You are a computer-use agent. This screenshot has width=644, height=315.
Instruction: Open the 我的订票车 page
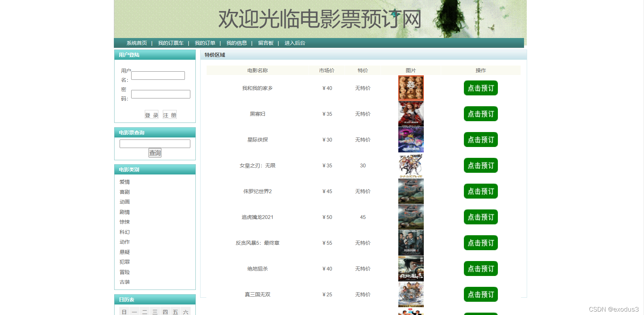pyautogui.click(x=171, y=43)
